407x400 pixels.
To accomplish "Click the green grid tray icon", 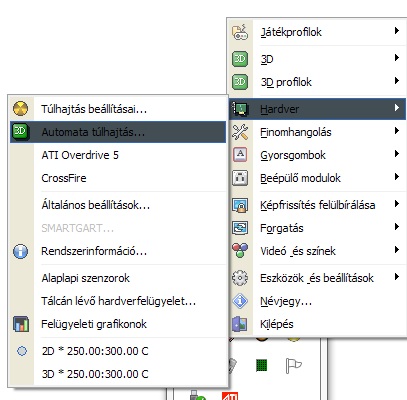I will [262, 365].
